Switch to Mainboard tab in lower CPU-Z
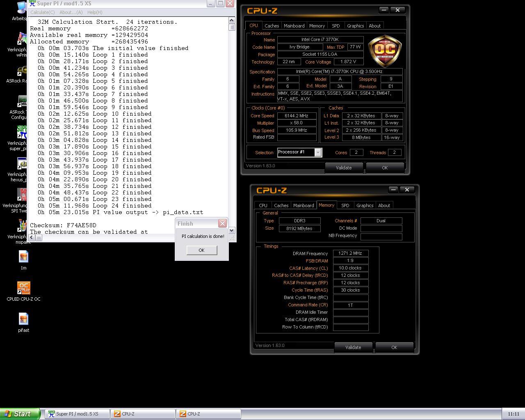Screen dimensions: 525x420 [x=304, y=205]
